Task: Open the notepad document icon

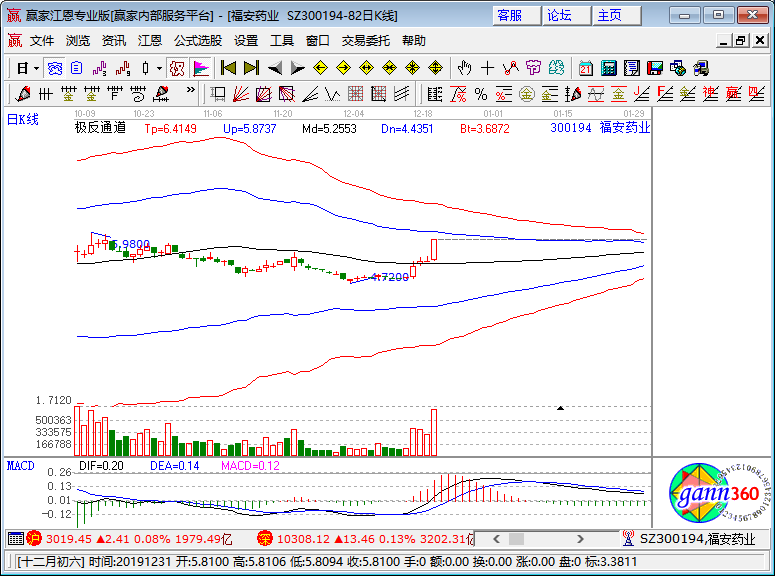Action: (632, 68)
